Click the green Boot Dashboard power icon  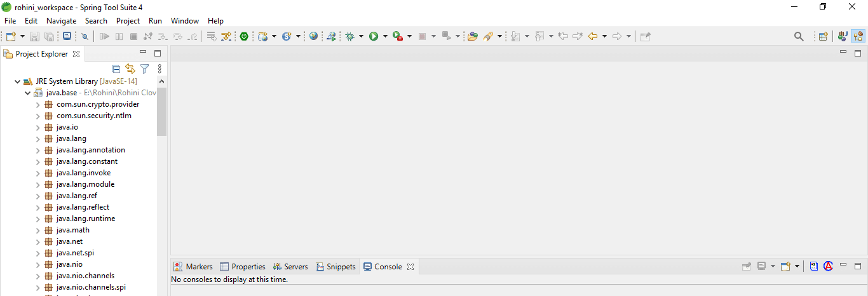(x=244, y=36)
